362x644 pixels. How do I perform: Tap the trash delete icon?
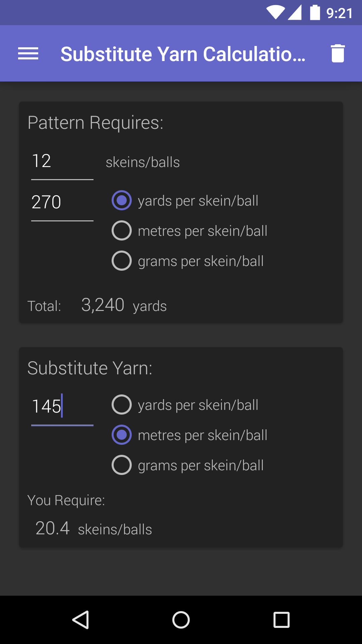[x=338, y=53]
